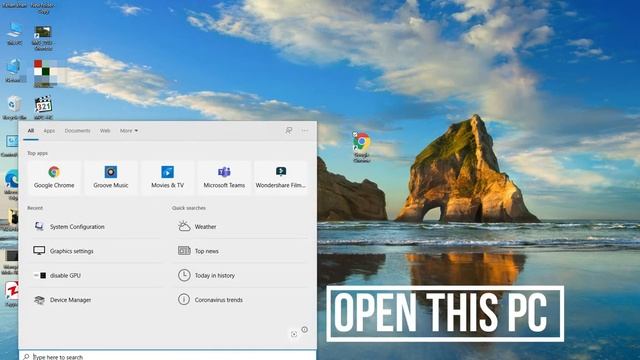Viewport: 640px width, 360px height.
Task: Select the disable GPU recent search
Action: click(96, 276)
